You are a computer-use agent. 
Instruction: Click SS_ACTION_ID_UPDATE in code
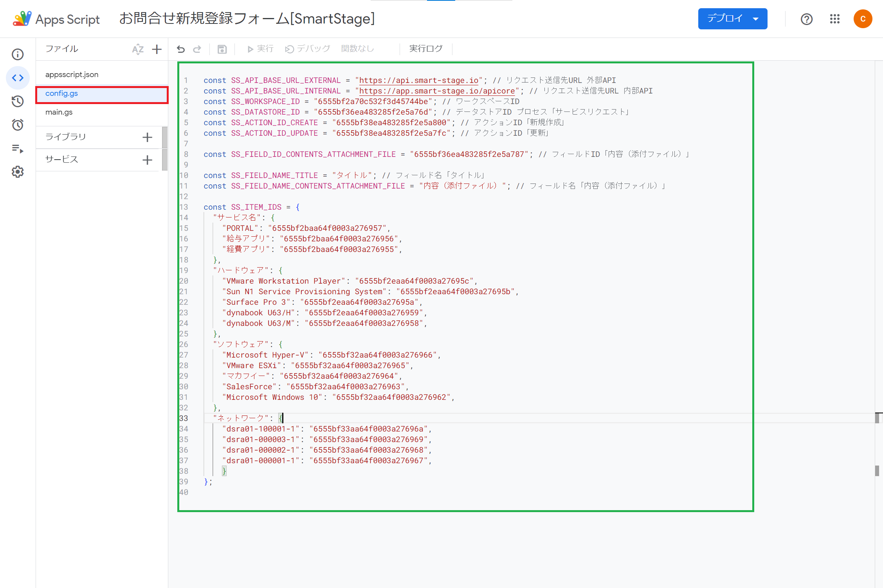(274, 133)
